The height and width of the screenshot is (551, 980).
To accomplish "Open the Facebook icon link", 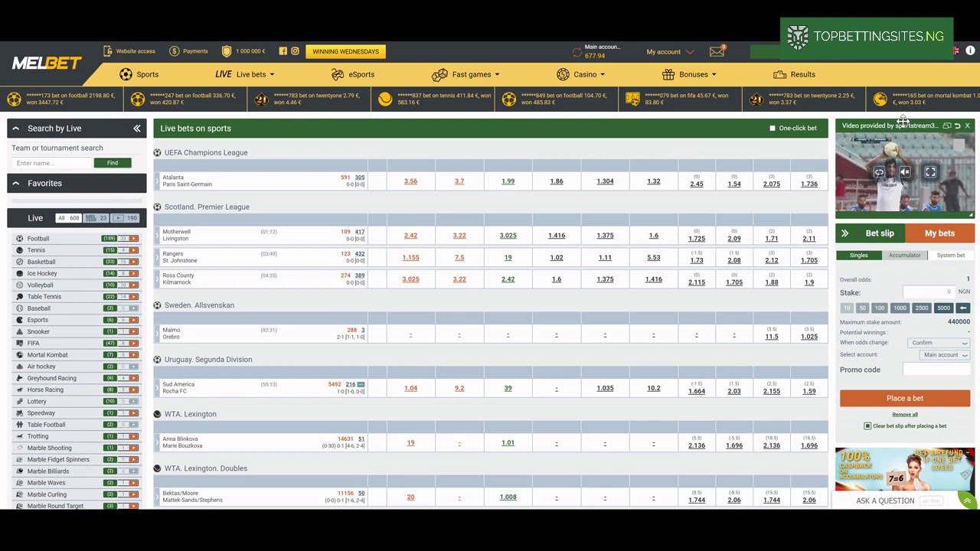I will 283,51.
